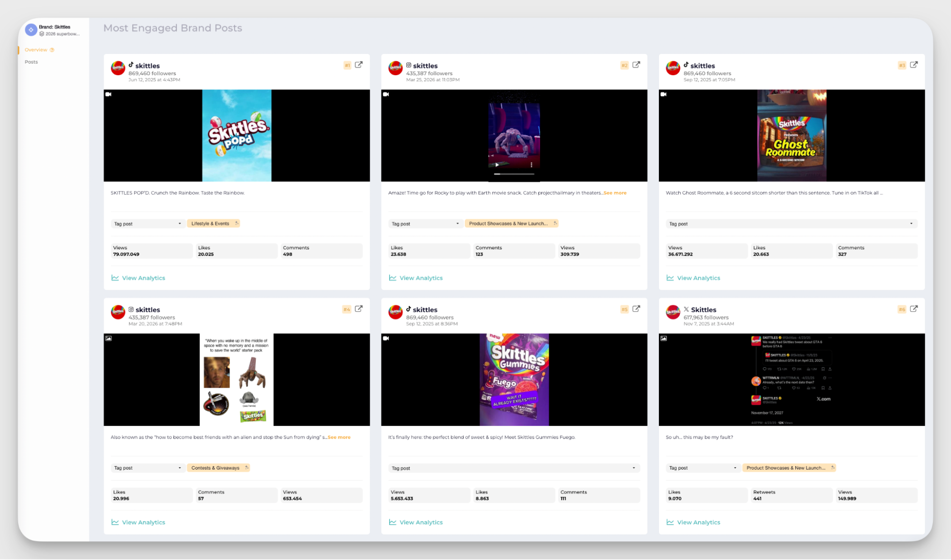Image resolution: width=951 pixels, height=560 pixels.
Task: Open external link for post #3
Action: 913,65
